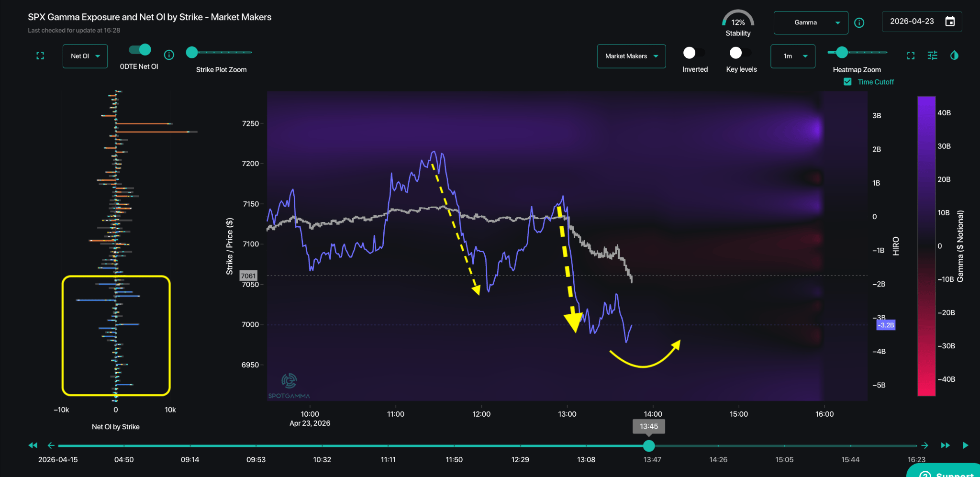Image resolution: width=980 pixels, height=477 pixels.
Task: Click the color contrast theme icon
Action: tap(954, 55)
